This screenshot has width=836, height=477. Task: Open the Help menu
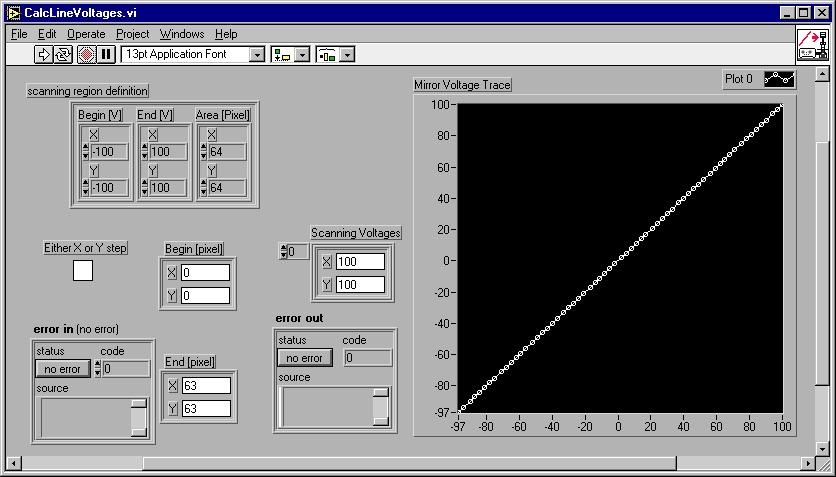point(226,34)
